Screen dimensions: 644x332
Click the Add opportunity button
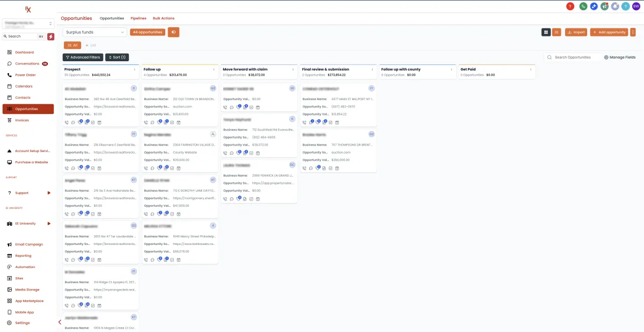(609, 32)
